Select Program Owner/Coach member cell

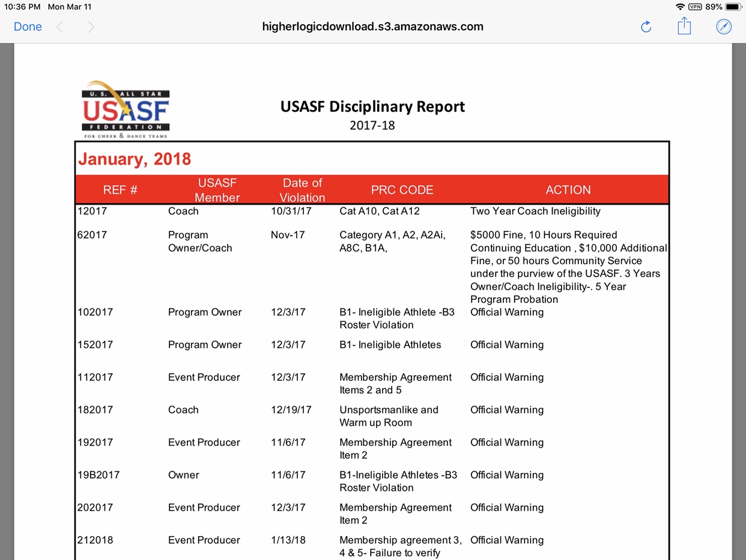click(x=200, y=242)
